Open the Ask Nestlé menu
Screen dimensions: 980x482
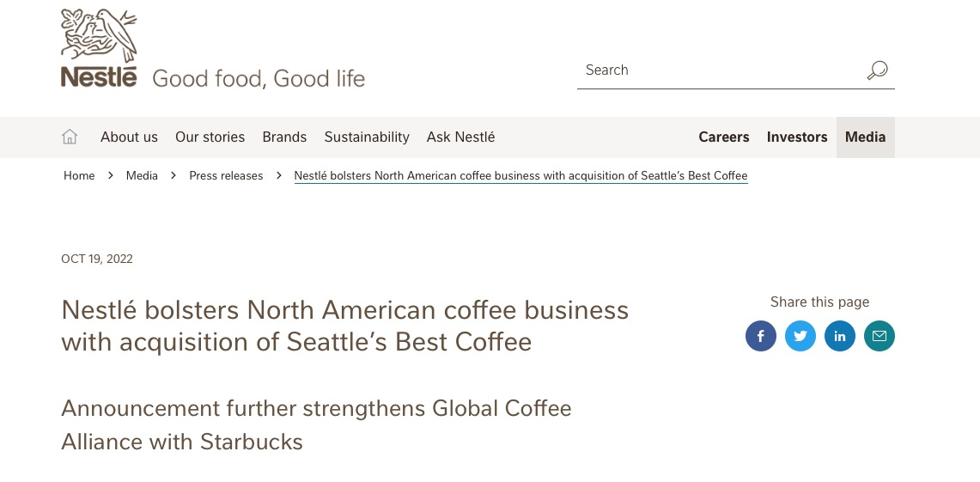click(460, 137)
